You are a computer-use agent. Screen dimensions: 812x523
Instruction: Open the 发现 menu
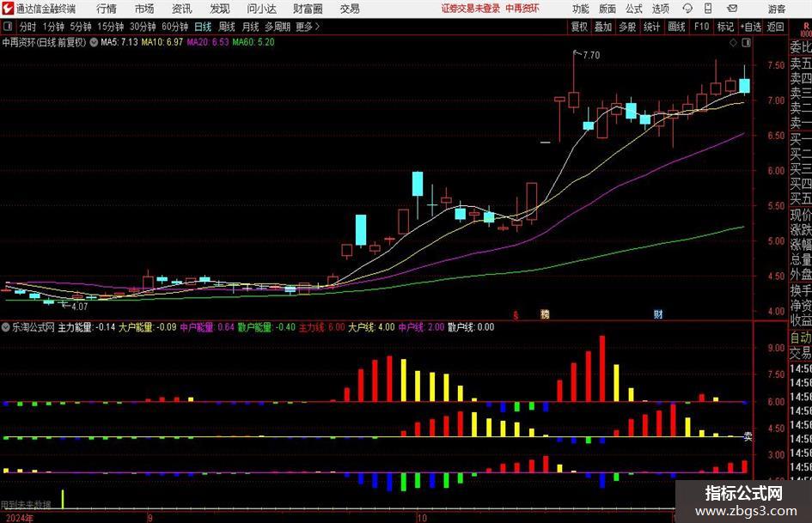click(x=220, y=9)
